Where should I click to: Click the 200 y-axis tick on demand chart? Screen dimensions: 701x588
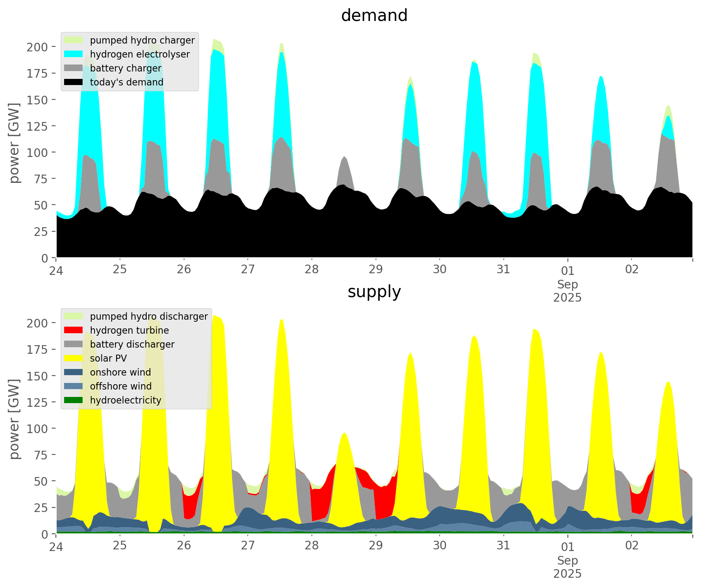[37, 47]
